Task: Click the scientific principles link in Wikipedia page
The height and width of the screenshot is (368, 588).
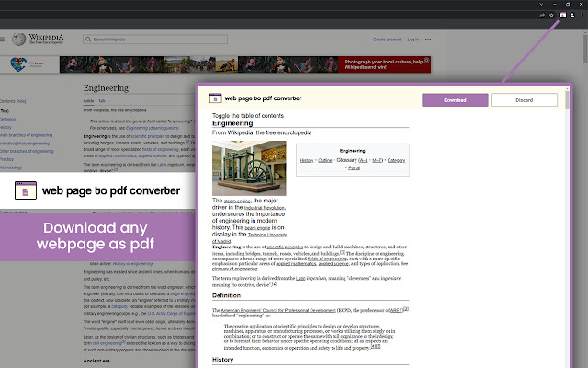Action: coord(148,136)
